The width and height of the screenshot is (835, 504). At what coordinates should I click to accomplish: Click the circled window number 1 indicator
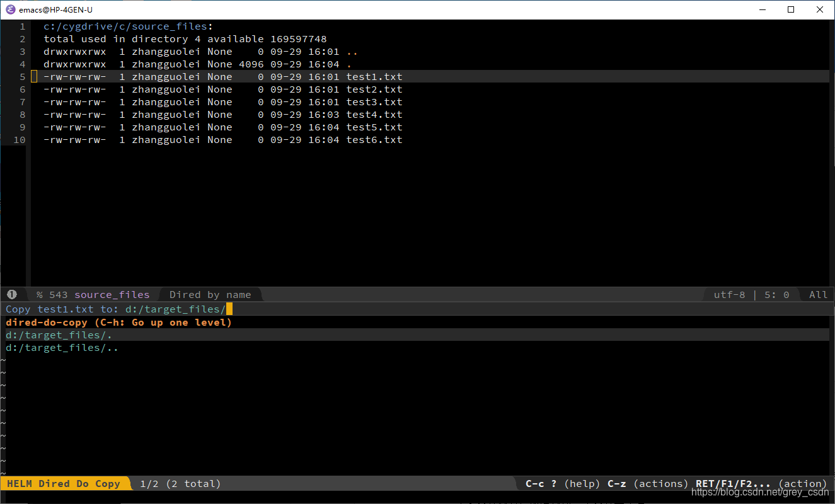(11, 294)
